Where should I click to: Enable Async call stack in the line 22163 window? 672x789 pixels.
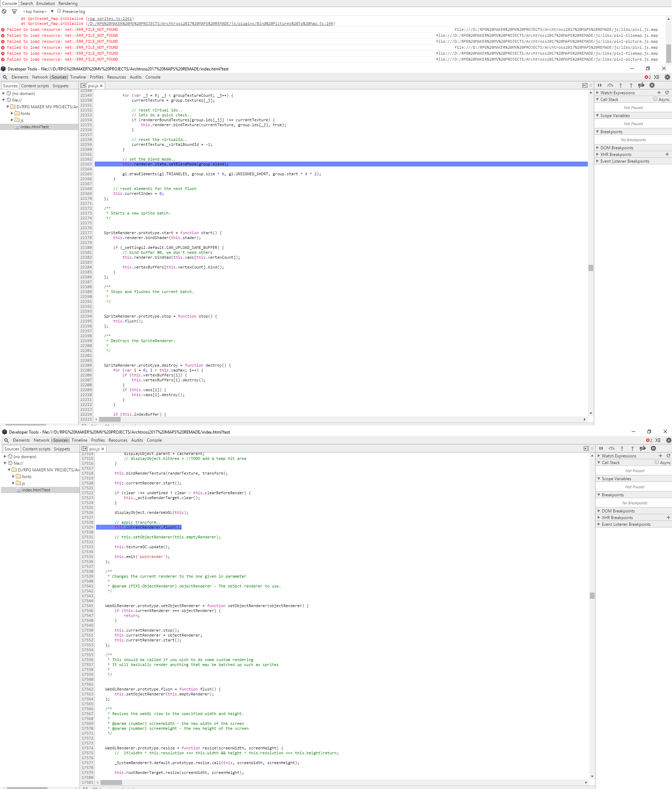(x=655, y=99)
